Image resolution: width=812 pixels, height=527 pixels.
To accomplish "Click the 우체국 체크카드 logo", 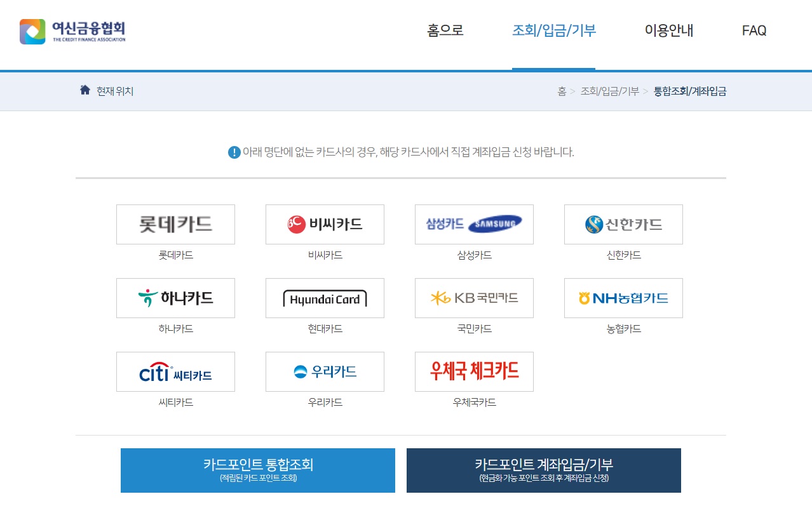I will [x=474, y=371].
